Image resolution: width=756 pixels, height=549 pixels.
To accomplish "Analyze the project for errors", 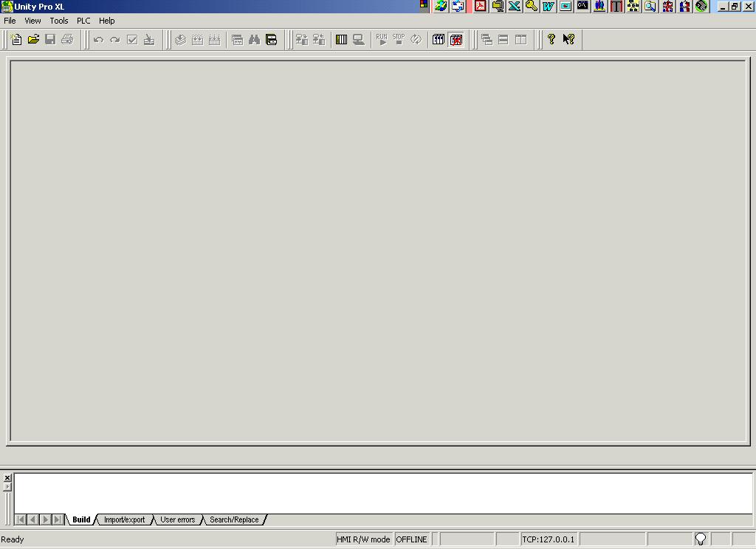I will click(132, 39).
